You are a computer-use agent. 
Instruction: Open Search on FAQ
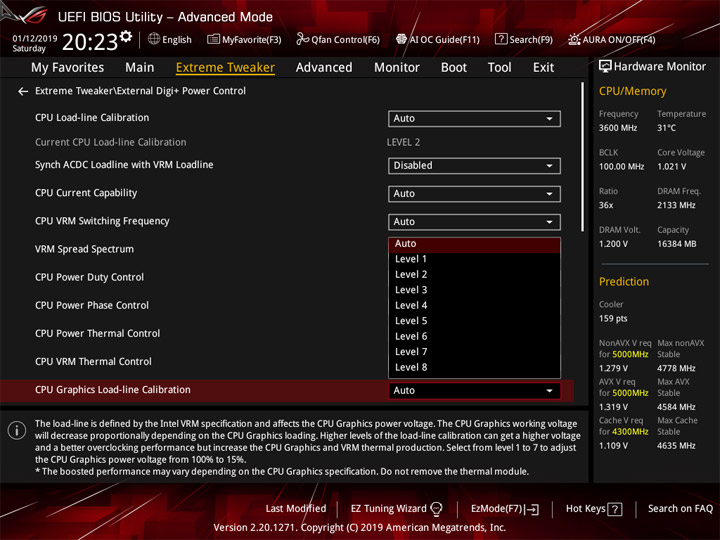680,509
